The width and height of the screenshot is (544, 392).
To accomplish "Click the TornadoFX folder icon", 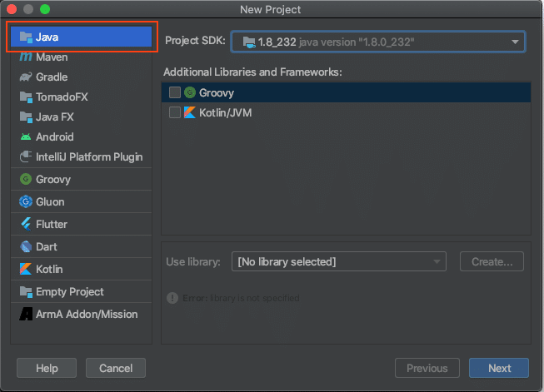I will coord(26,97).
